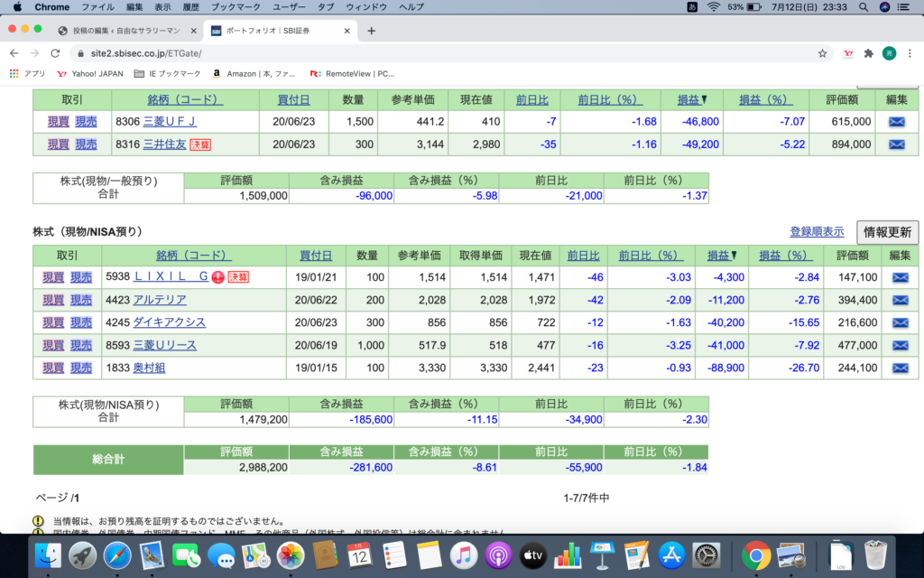Open Finder from the Dock

(x=49, y=555)
